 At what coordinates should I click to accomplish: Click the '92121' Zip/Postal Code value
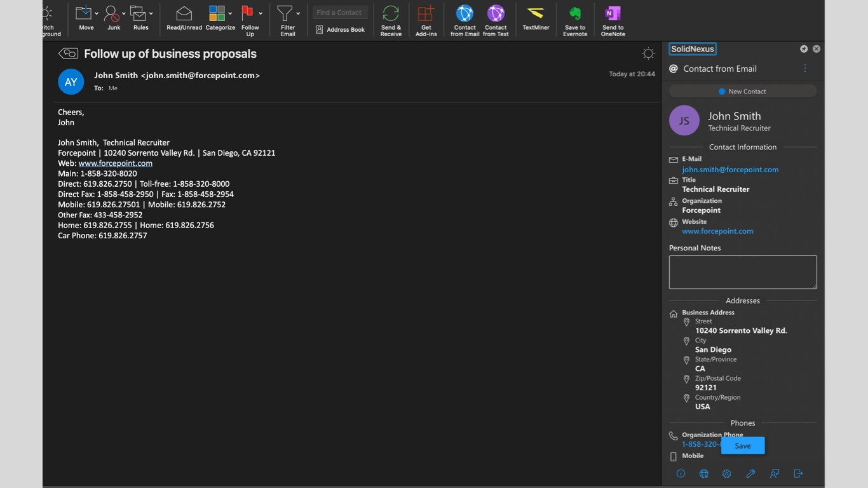(x=706, y=388)
